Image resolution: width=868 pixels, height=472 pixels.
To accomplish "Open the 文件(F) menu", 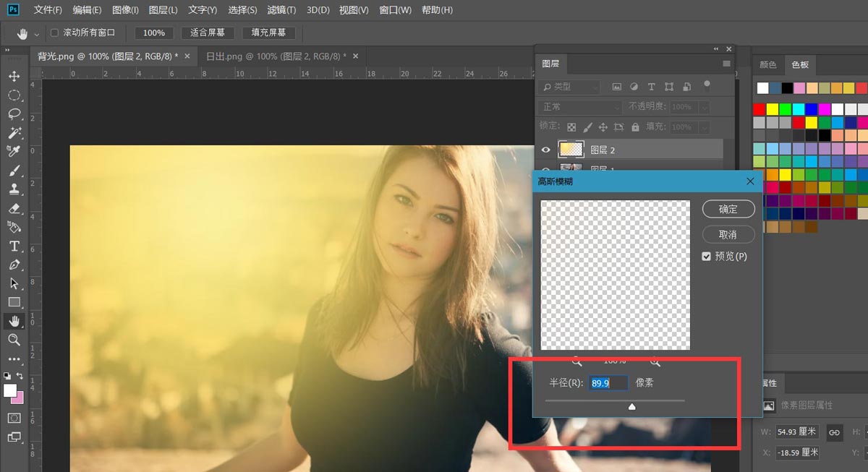I will pyautogui.click(x=48, y=10).
